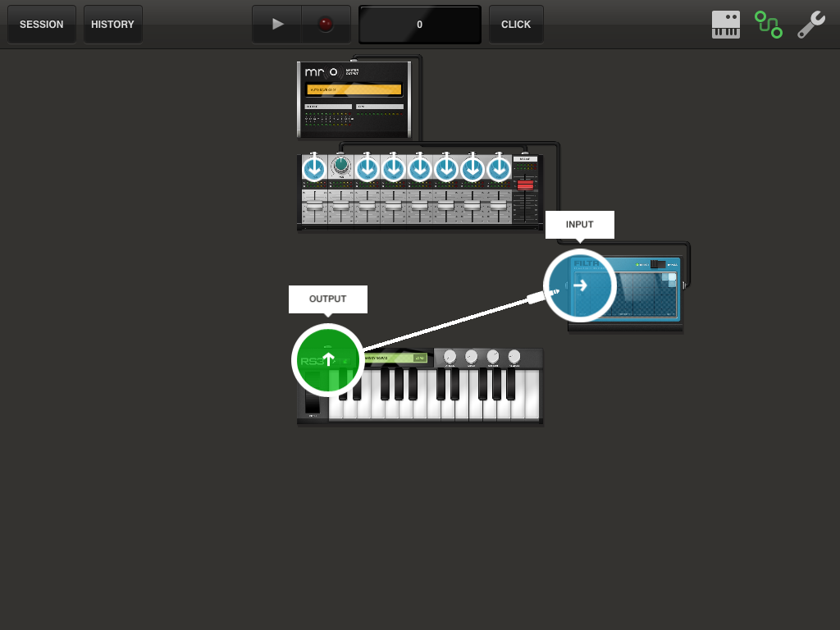Click the orange display on mr.o master output
Screen dimensions: 840x630
coord(354,89)
